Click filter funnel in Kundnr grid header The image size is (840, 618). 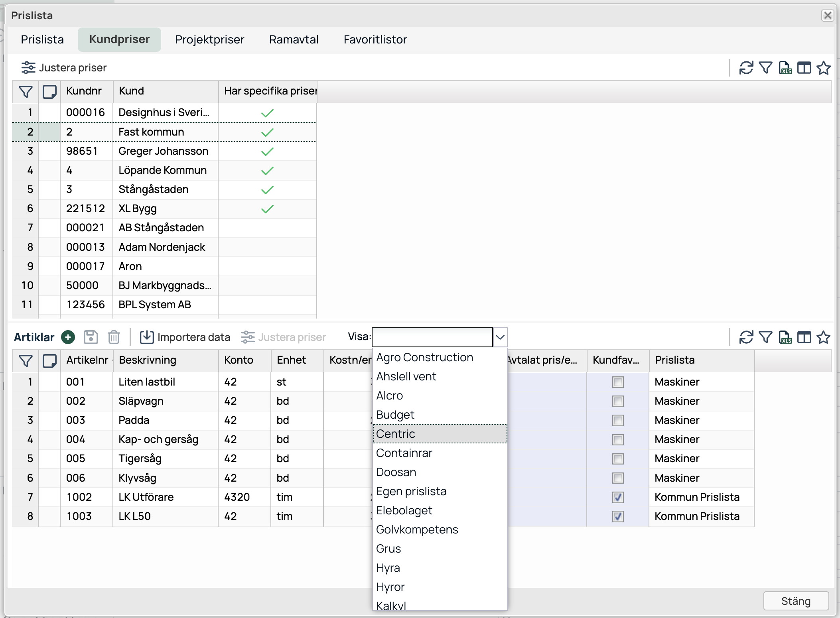(x=26, y=91)
